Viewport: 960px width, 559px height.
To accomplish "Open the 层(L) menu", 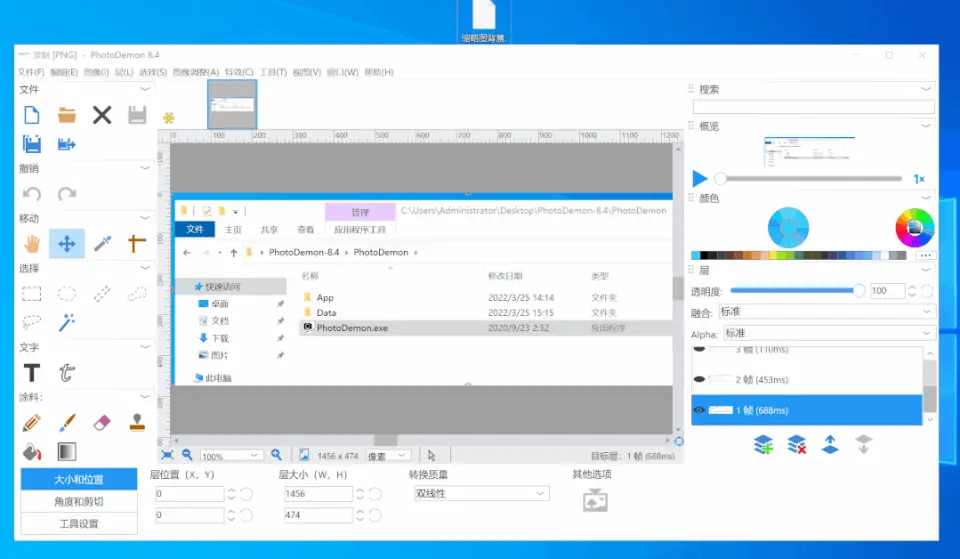I will (x=124, y=72).
